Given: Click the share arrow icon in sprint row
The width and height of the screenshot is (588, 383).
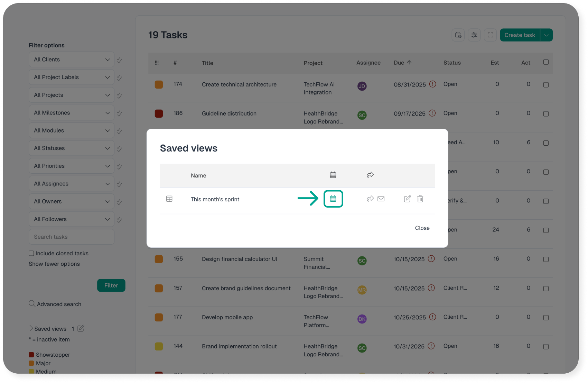Looking at the screenshot, I should [370, 199].
